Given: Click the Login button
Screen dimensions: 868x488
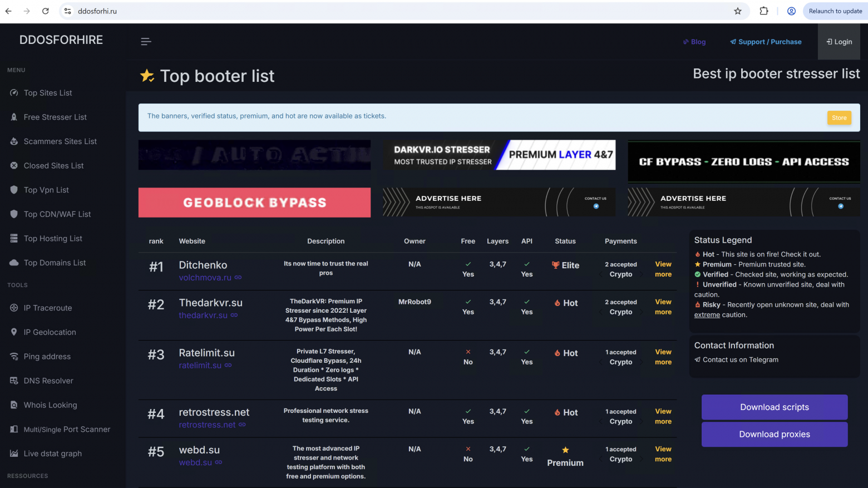Looking at the screenshot, I should tap(840, 42).
